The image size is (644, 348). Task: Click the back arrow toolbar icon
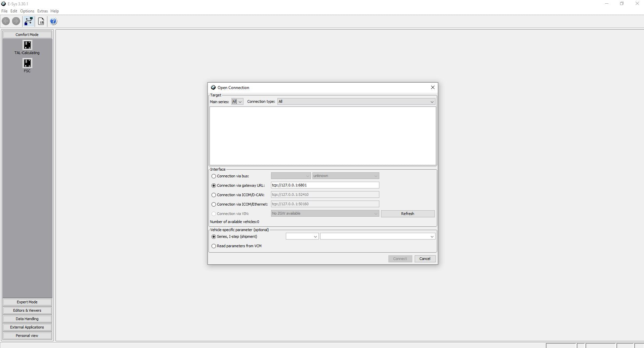(6, 21)
